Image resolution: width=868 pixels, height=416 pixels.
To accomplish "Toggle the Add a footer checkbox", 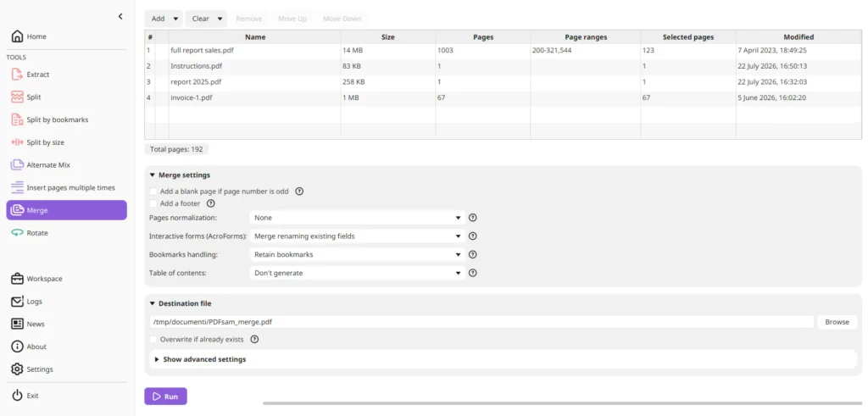I will pyautogui.click(x=153, y=203).
